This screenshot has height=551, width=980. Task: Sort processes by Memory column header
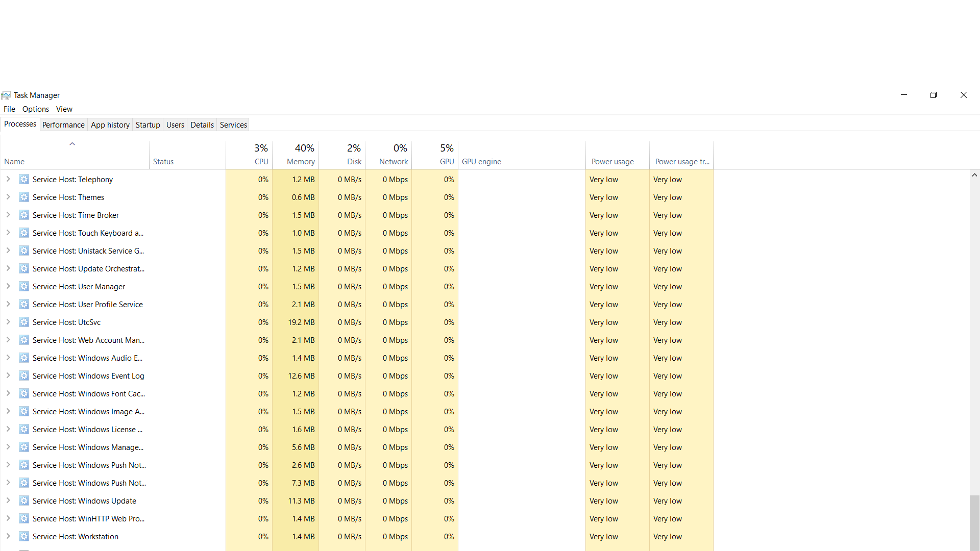pyautogui.click(x=301, y=161)
